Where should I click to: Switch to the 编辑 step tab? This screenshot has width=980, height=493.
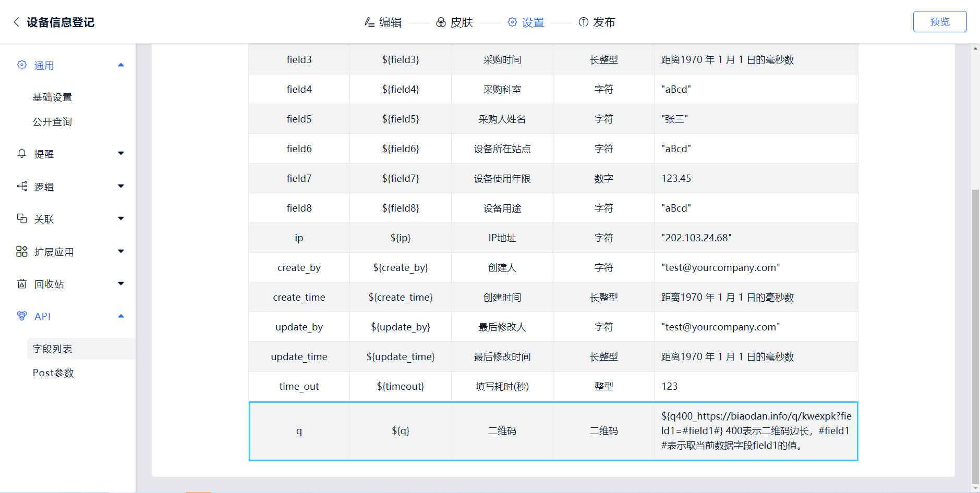pyautogui.click(x=383, y=22)
